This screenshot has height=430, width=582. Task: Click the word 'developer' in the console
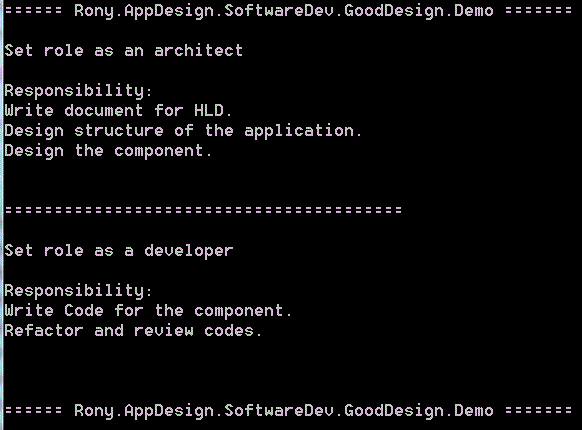pyautogui.click(x=189, y=252)
